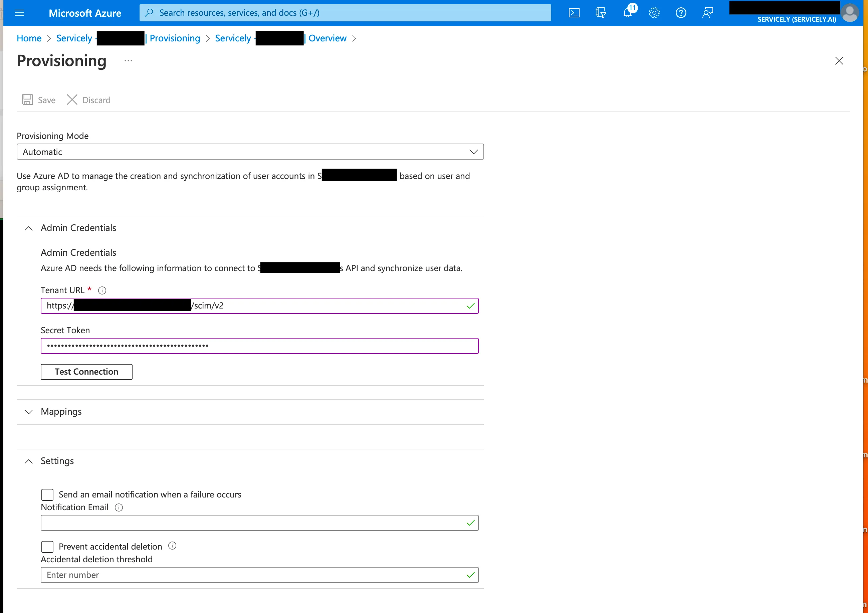Show Prevent accidental deletion info icon
Image resolution: width=868 pixels, height=613 pixels.
[x=172, y=546]
